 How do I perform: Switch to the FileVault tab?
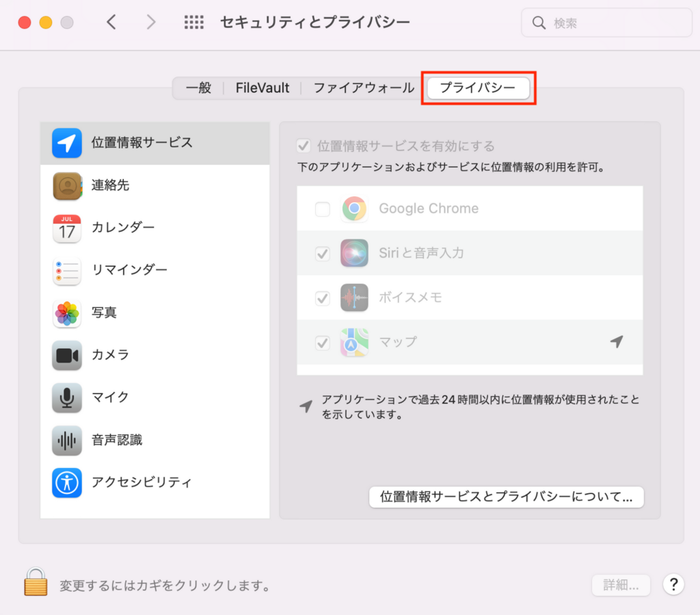262,88
